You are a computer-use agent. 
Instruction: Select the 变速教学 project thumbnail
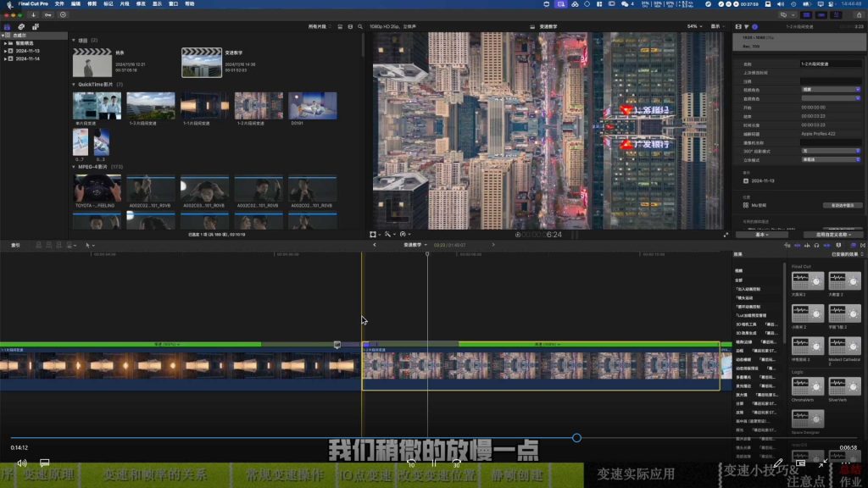tap(202, 62)
